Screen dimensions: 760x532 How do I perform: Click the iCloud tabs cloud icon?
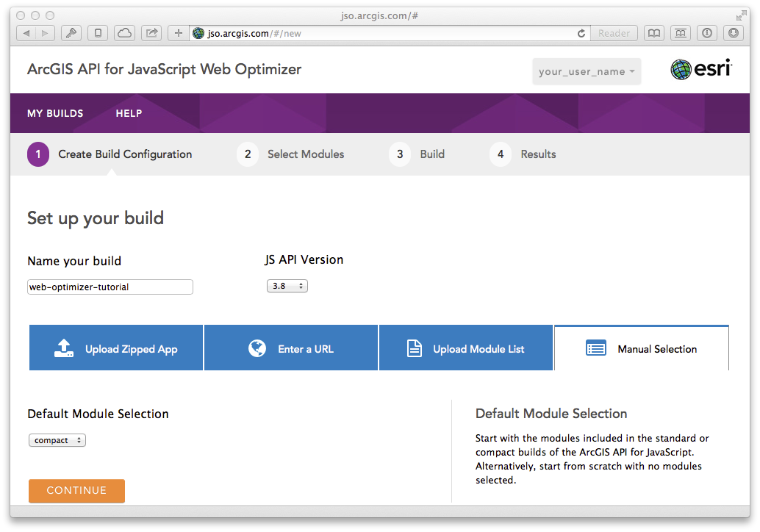point(124,33)
